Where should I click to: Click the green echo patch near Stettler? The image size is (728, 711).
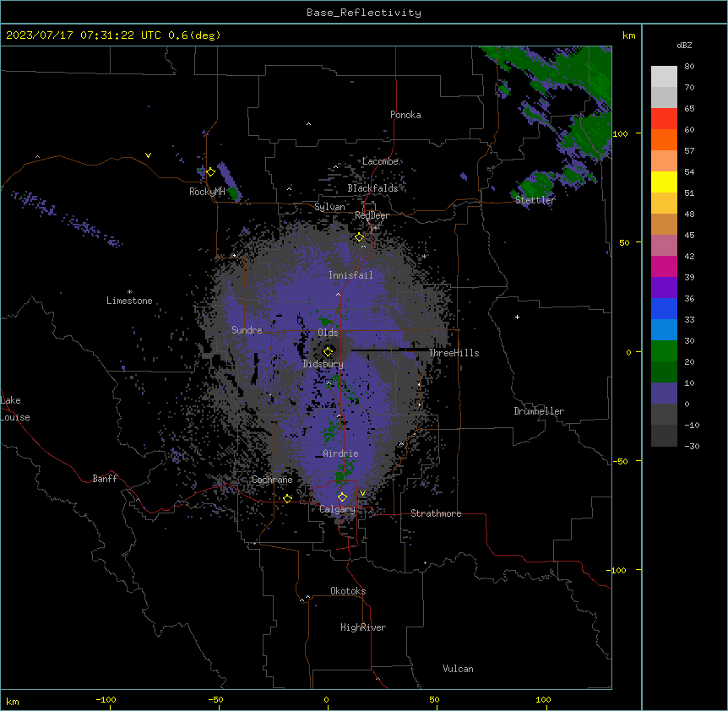point(536,185)
